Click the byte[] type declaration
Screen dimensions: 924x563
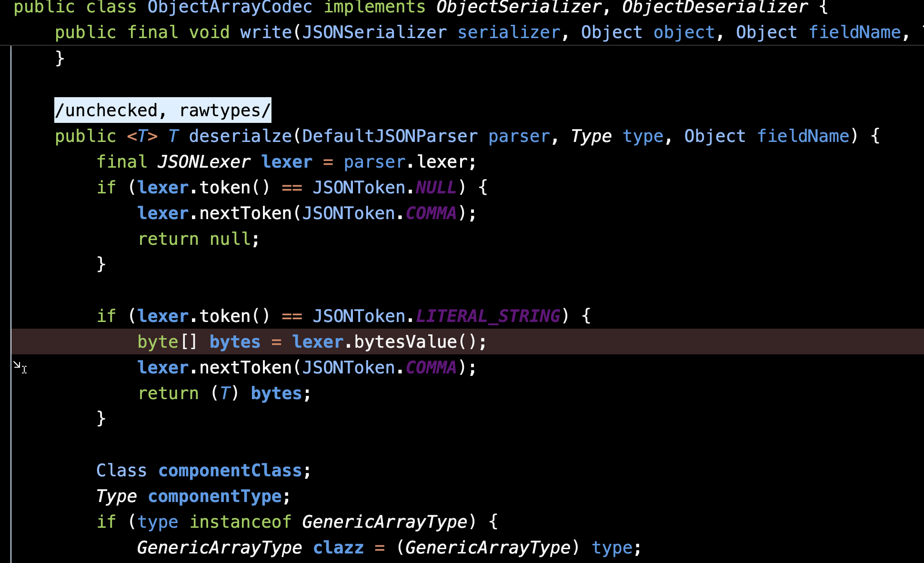(x=167, y=342)
